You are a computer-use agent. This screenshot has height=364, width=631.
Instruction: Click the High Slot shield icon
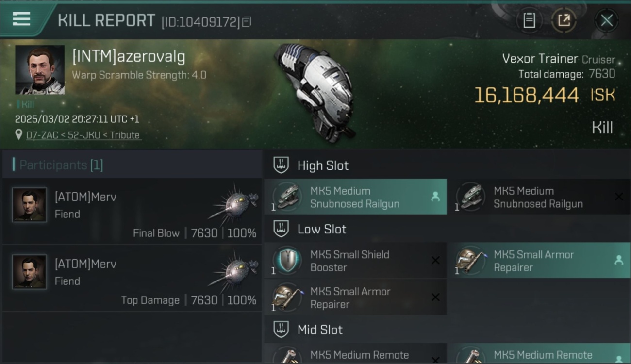tap(281, 165)
